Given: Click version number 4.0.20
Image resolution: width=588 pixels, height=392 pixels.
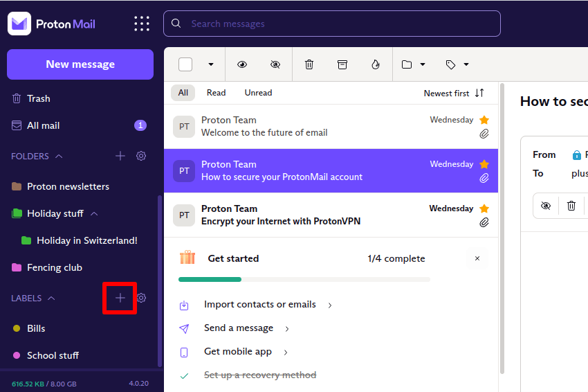Looking at the screenshot, I should click(x=139, y=384).
